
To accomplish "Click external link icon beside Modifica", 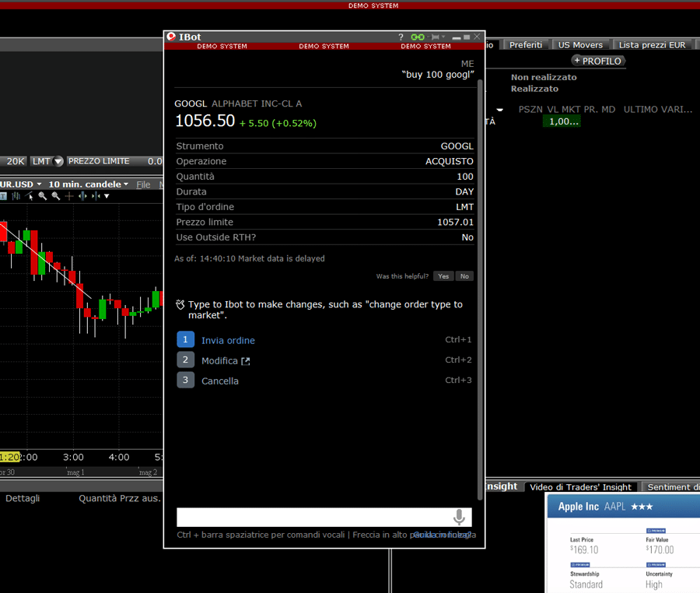I will [x=246, y=361].
